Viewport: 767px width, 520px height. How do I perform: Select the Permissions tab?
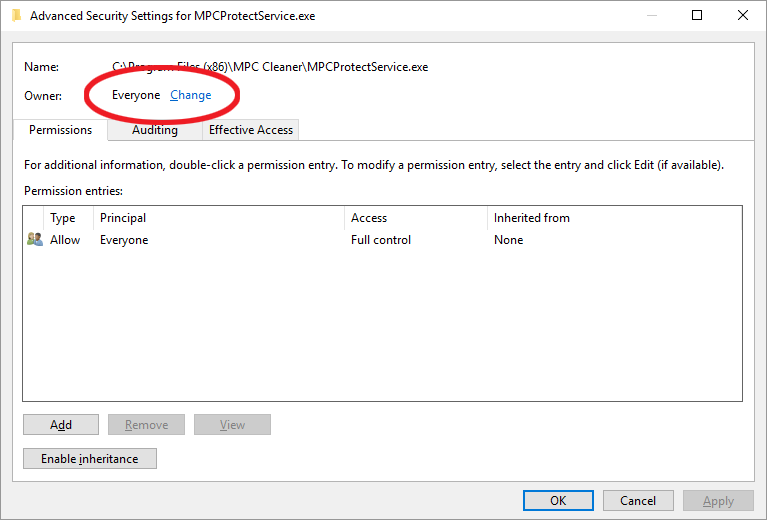click(x=60, y=130)
